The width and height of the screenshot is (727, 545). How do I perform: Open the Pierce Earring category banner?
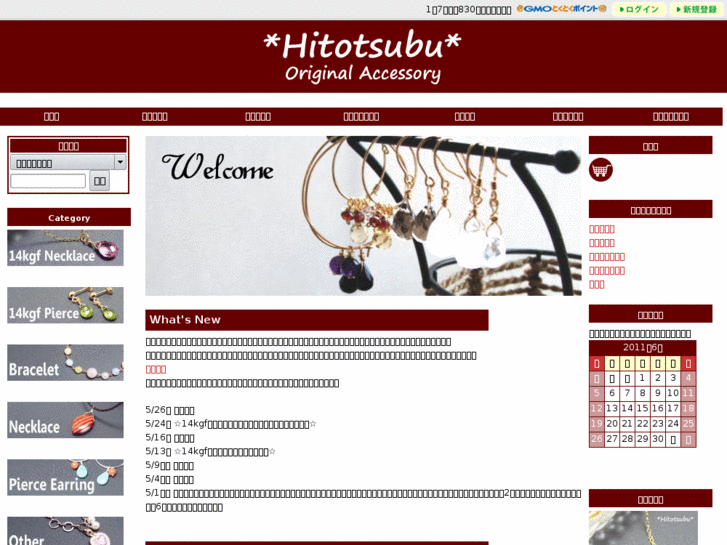click(x=65, y=478)
